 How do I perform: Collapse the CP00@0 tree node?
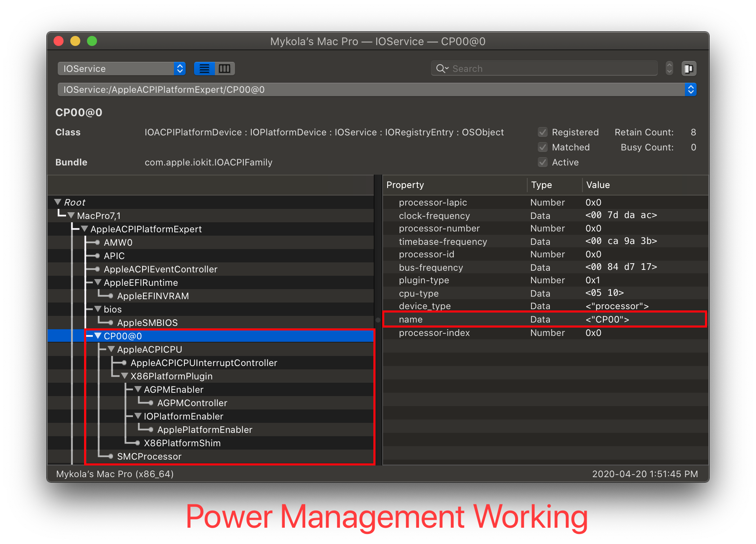tap(98, 336)
